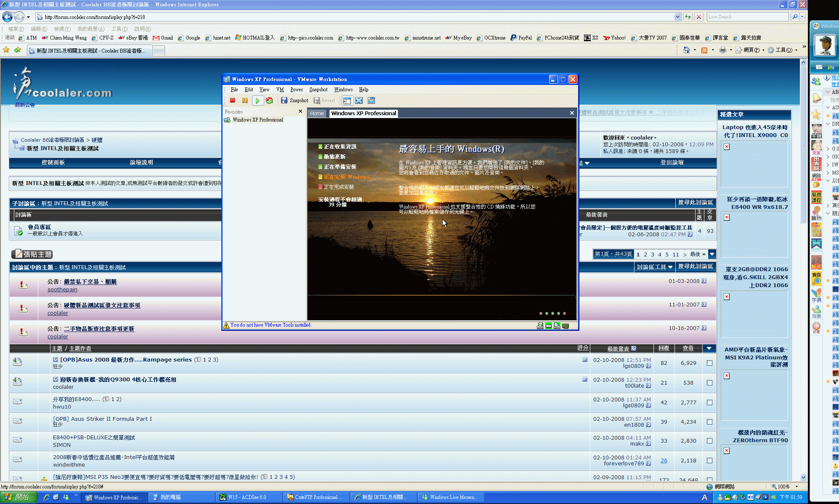Switch to CuteFTP Professional in the taskbar
The width and height of the screenshot is (839, 504).
(316, 497)
